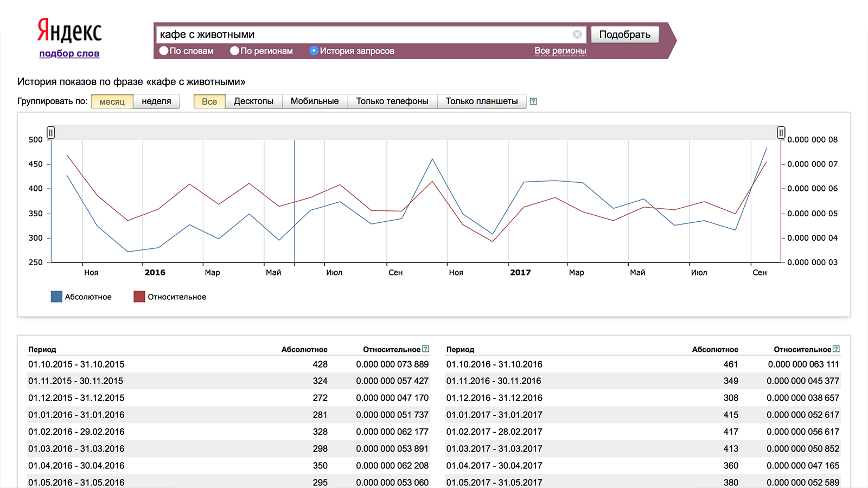Click the period 01.11.2015 - 30.11.2015
This screenshot has width=868, height=488.
pos(76,381)
